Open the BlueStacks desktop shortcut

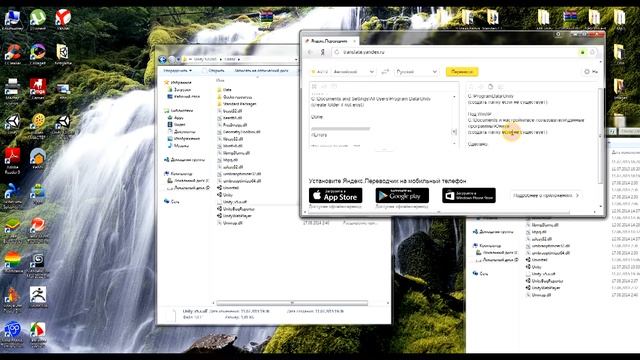[12, 229]
